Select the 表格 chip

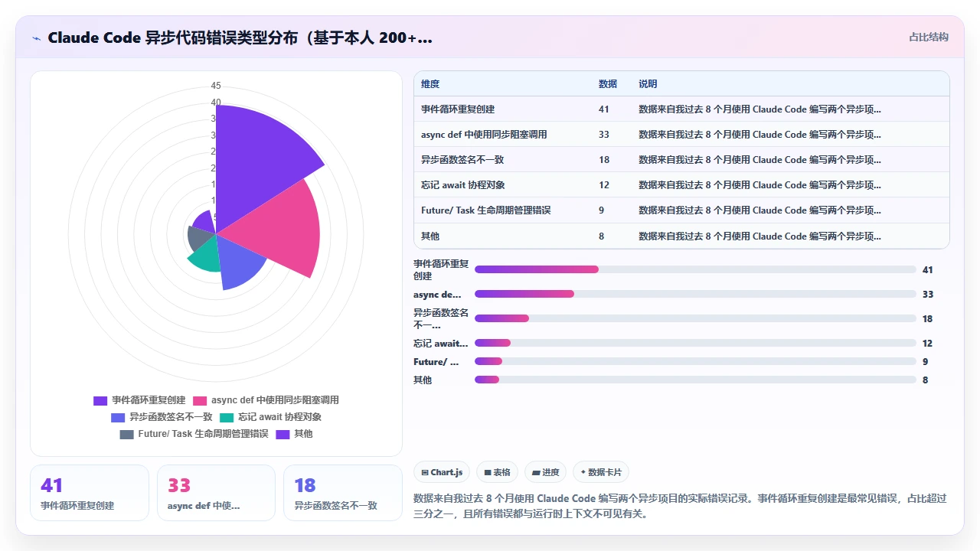pos(498,472)
